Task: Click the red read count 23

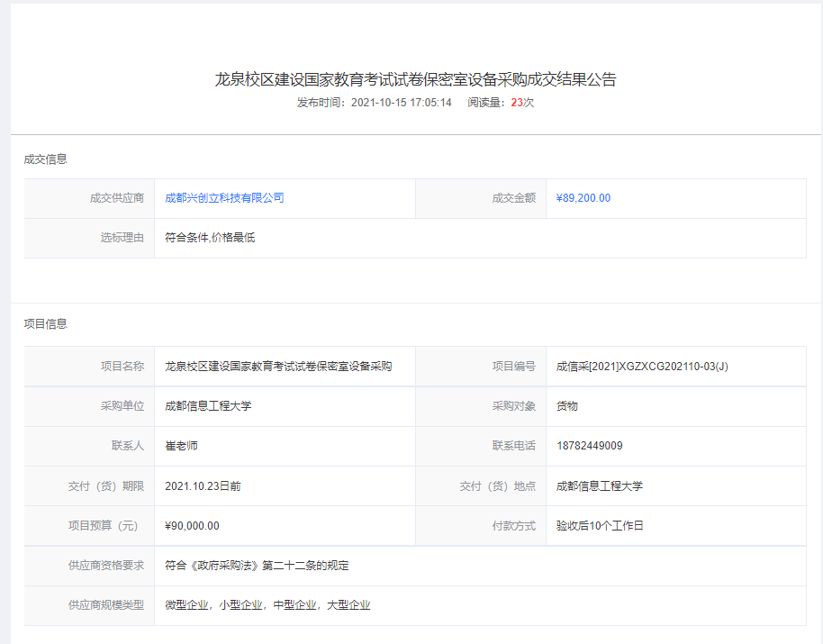Action: pos(517,103)
